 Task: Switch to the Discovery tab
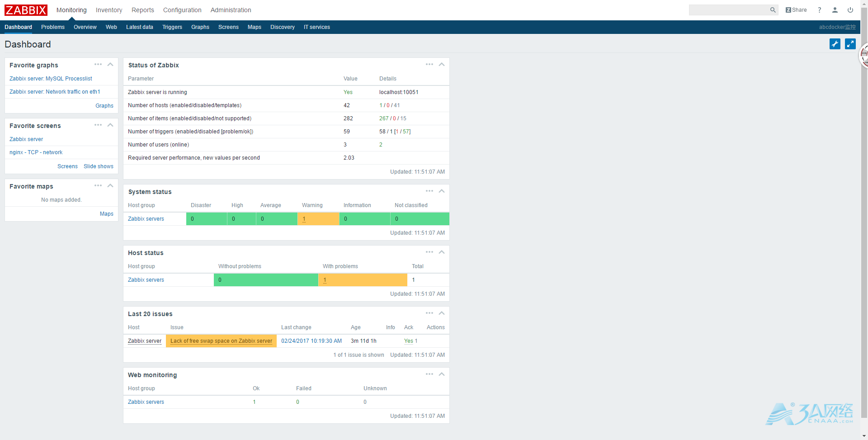coord(283,27)
